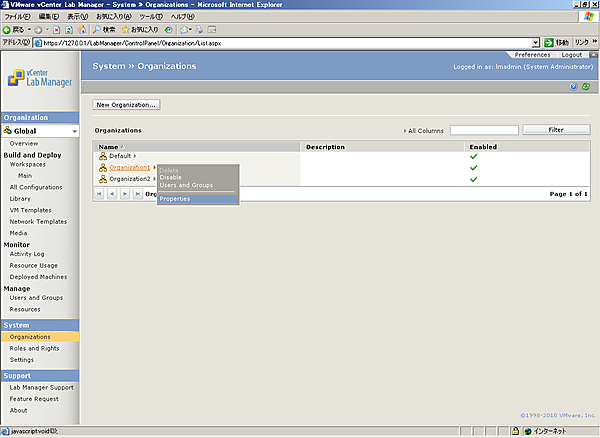Open Roles and Rights in sidebar
The image size is (600, 438).
(34, 348)
